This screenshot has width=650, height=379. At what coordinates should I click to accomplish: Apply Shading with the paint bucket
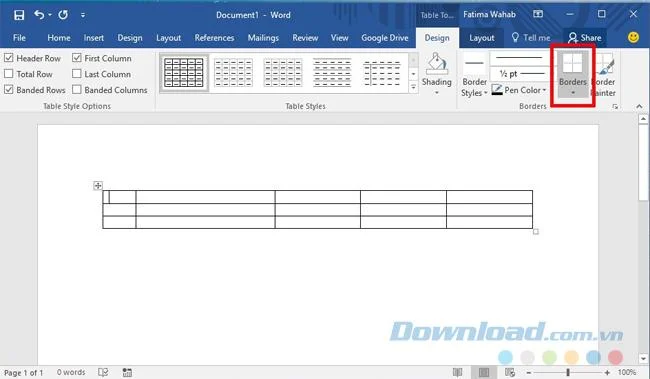[x=437, y=65]
